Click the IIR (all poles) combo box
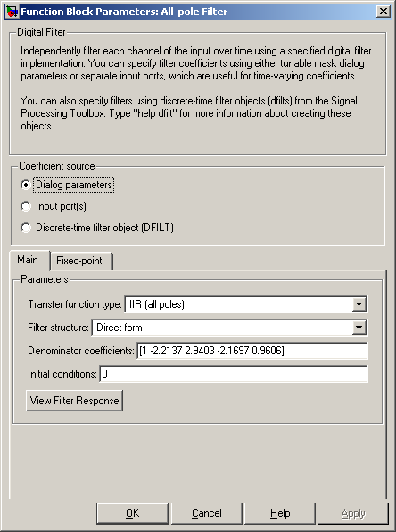Screen dimensions: 396x532 point(246,304)
